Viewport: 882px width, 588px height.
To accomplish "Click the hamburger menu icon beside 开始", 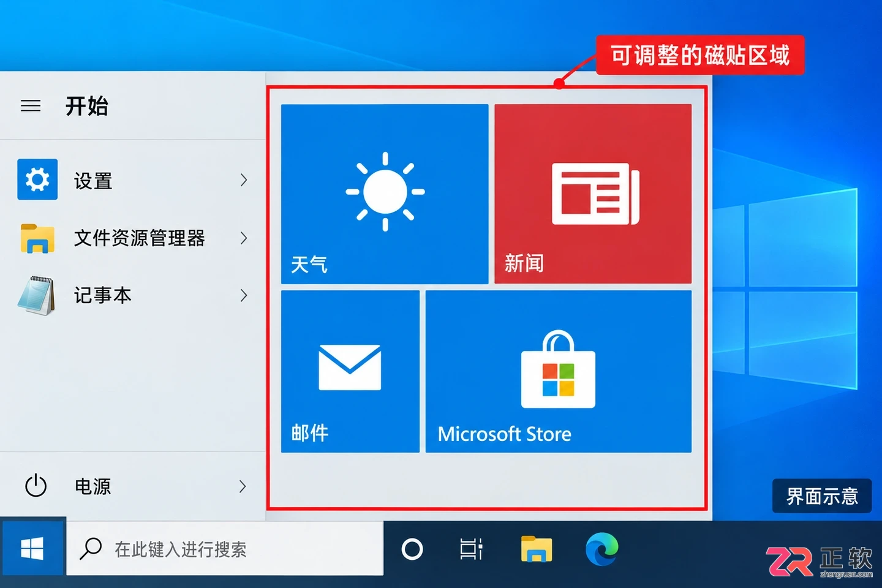I will click(31, 106).
